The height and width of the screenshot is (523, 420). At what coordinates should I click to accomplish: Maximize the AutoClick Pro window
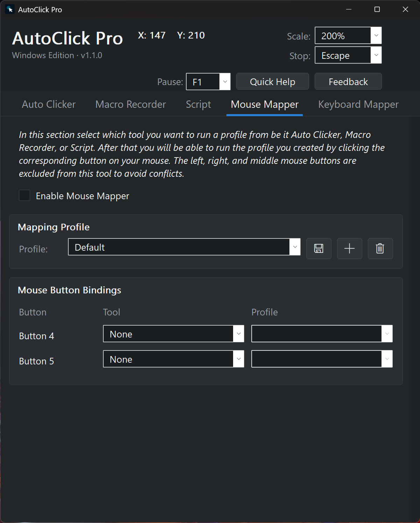(377, 9)
